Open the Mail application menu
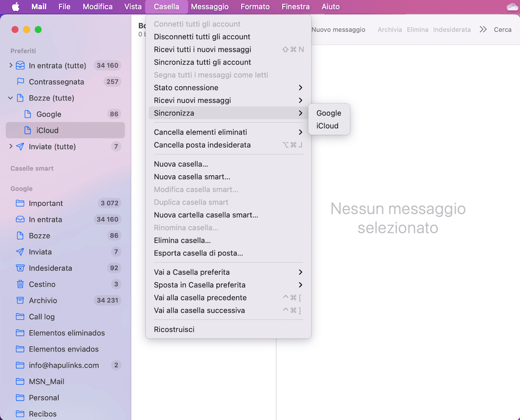 coord(39,7)
